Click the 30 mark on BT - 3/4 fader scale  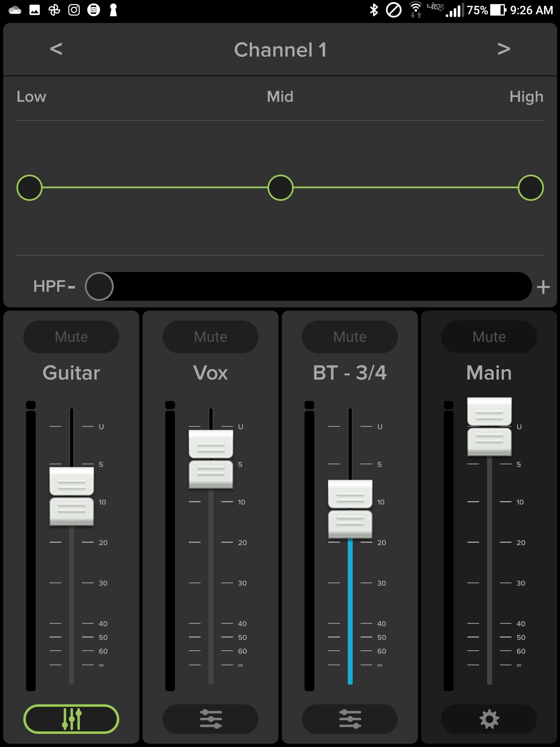click(382, 583)
